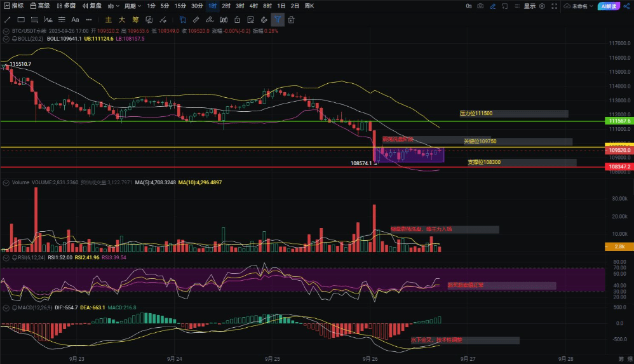Screen dimensions: 634x364
Task: Click the 大 large-order indicator icon
Action: pos(122,20)
